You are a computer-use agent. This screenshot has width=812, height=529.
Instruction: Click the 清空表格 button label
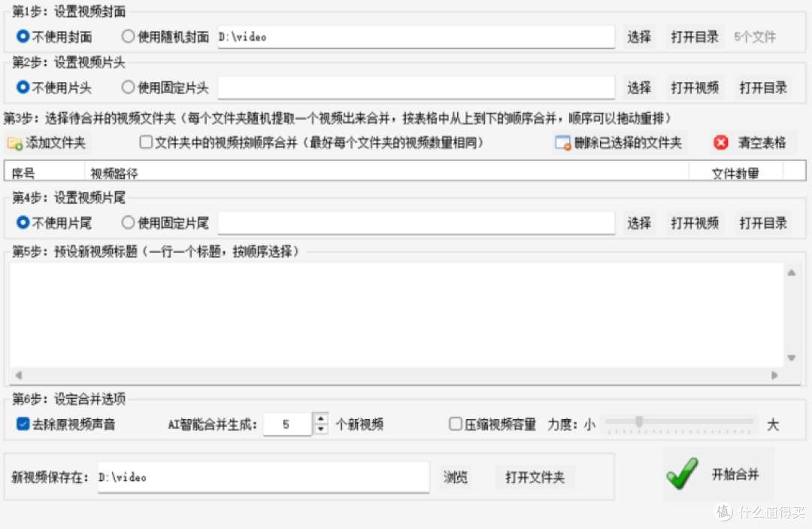click(x=762, y=142)
